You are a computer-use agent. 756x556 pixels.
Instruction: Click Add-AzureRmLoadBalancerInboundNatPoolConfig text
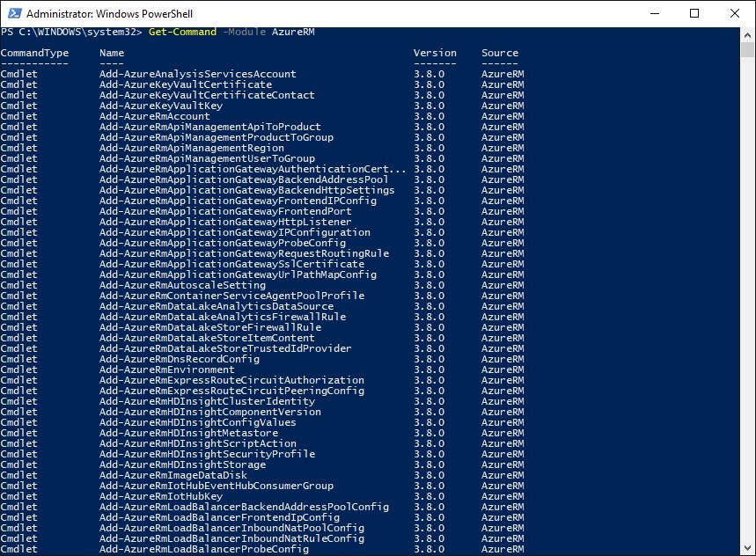coord(232,530)
